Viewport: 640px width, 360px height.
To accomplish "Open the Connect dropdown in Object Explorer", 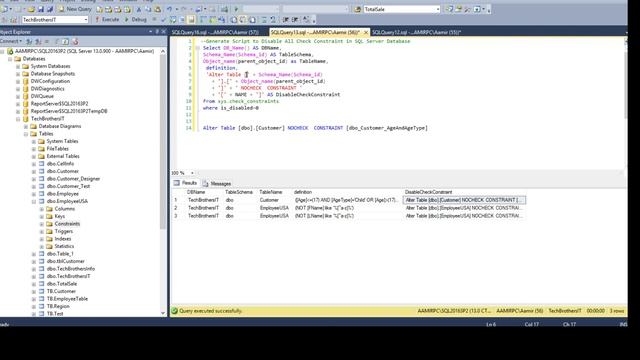I will click(11, 41).
